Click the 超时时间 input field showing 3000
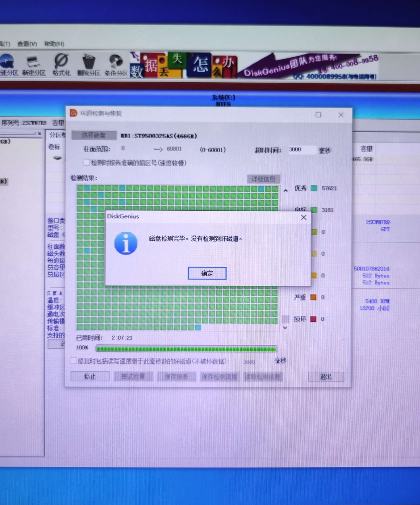 [302, 150]
